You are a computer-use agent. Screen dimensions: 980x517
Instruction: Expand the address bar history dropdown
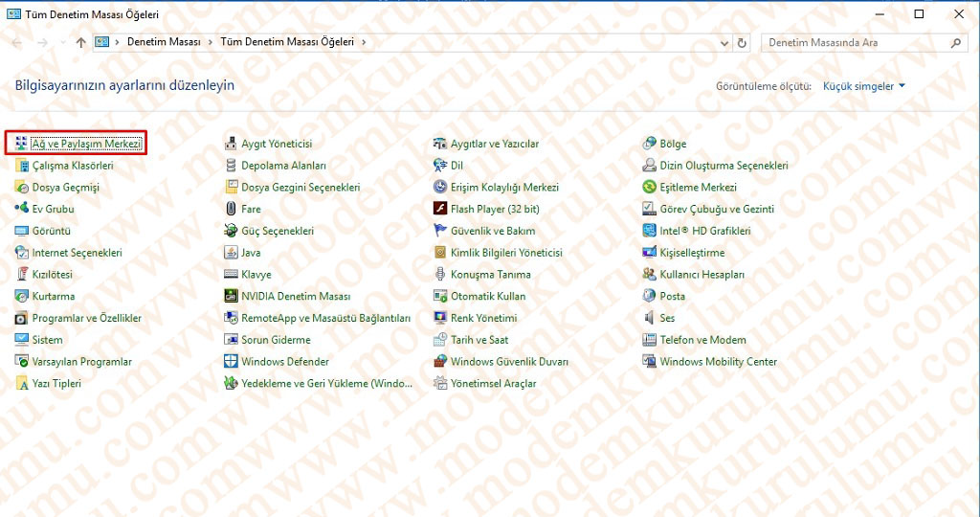tap(724, 43)
